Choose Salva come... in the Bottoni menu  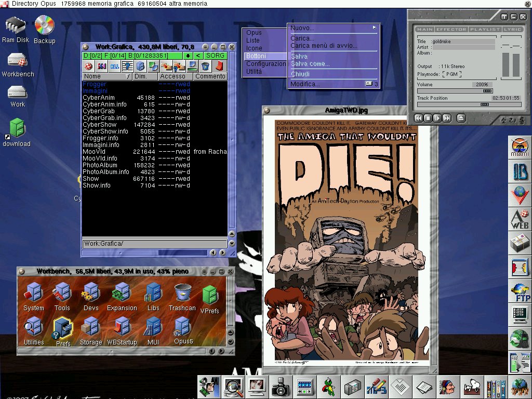pos(334,64)
